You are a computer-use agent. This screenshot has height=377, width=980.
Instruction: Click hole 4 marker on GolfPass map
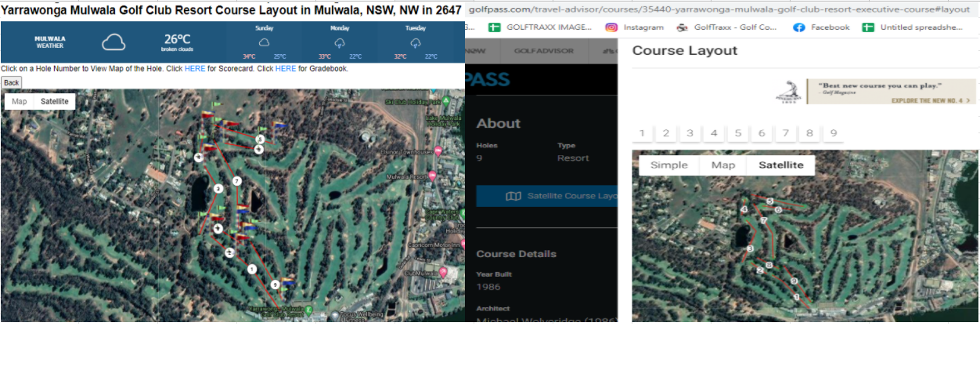744,209
